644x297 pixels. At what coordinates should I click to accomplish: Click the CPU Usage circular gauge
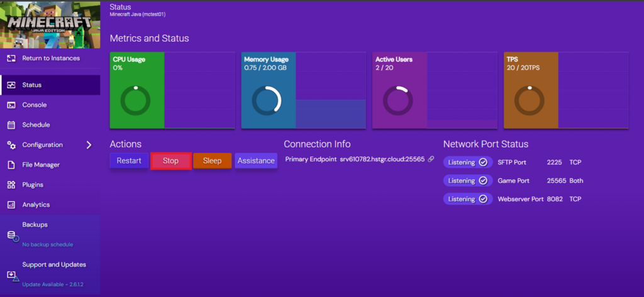(x=136, y=100)
